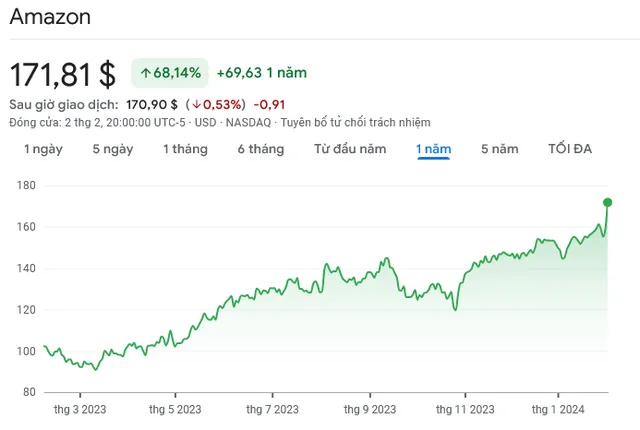The height and width of the screenshot is (430, 640).
Task: Click the green endpoint dot on chart
Action: [607, 202]
